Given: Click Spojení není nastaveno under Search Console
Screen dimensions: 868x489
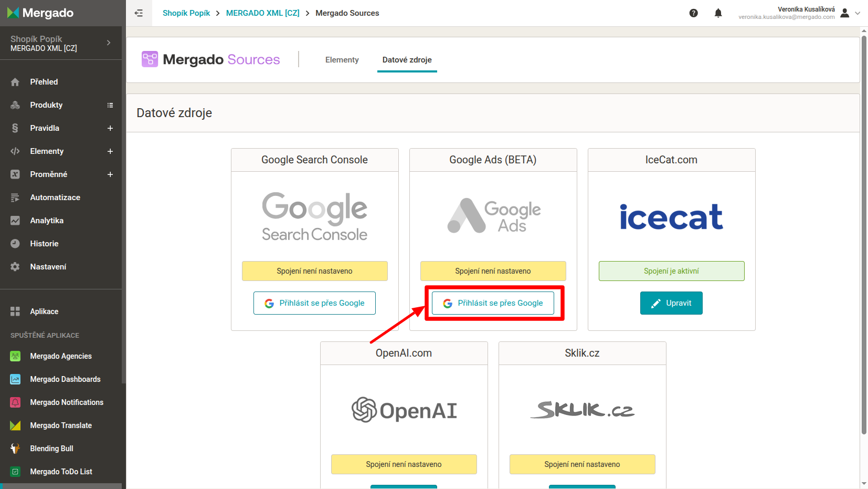Looking at the screenshot, I should (315, 271).
